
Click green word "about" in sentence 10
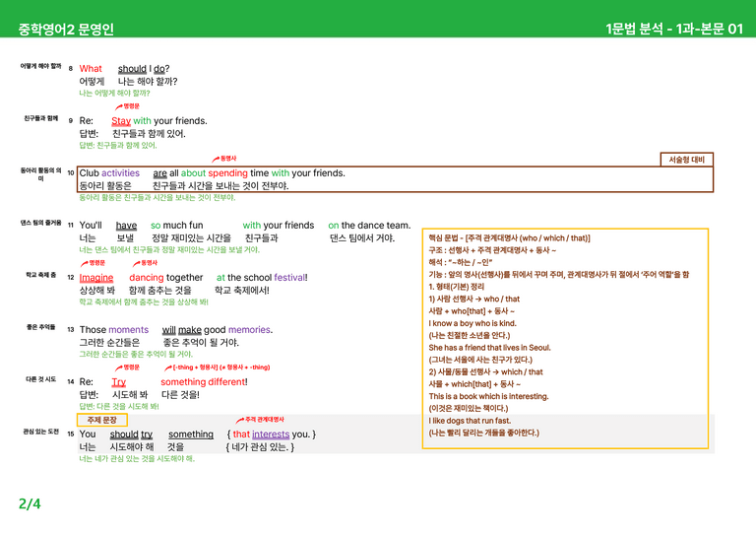point(193,172)
